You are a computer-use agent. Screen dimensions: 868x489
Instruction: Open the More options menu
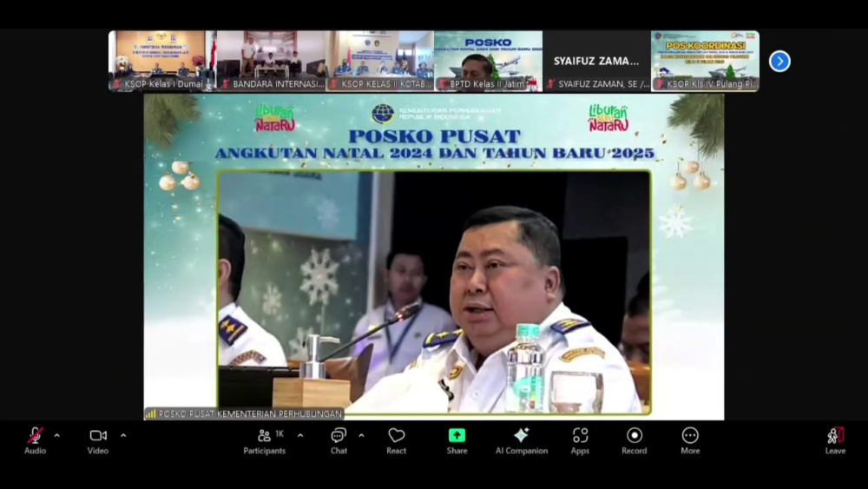point(690,441)
